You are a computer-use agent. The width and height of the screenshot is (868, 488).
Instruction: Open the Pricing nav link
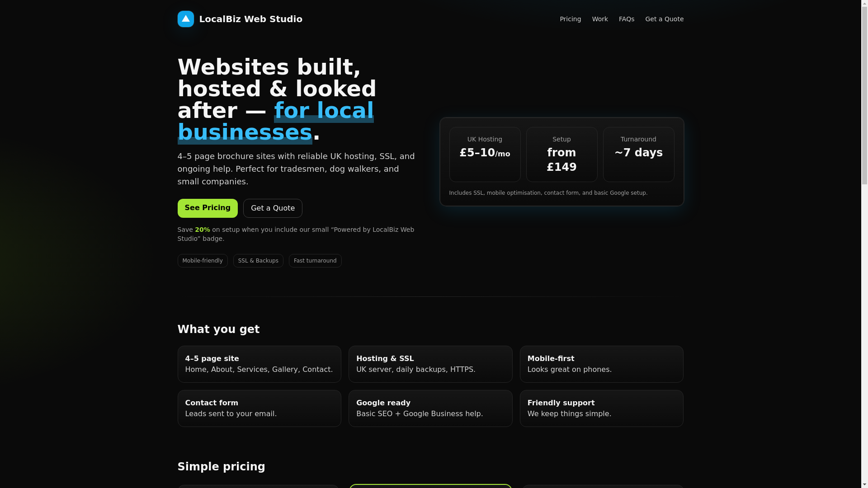click(570, 19)
